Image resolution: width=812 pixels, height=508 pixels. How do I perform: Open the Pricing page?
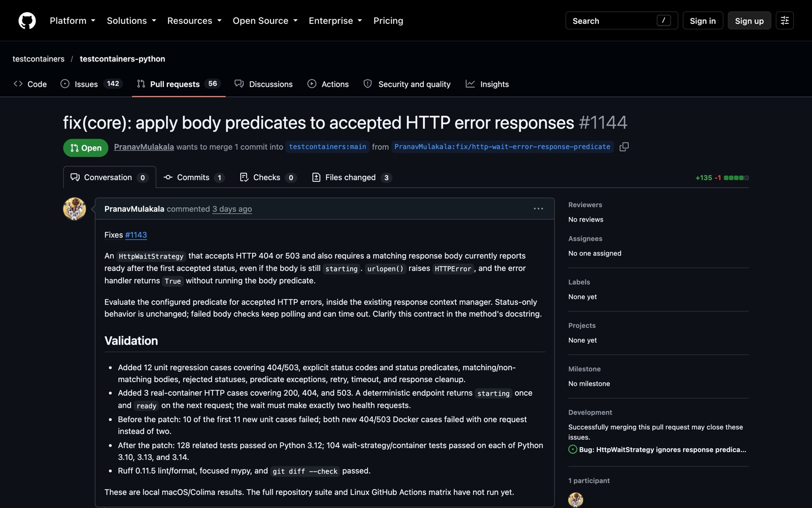point(388,21)
